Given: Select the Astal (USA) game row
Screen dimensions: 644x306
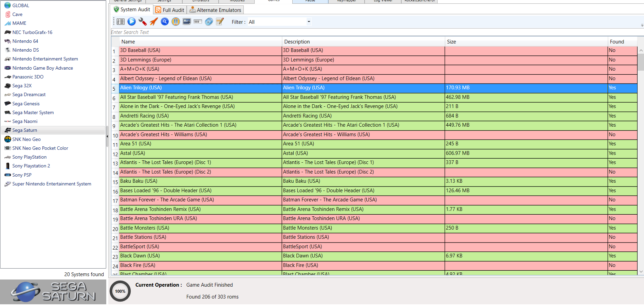Looking at the screenshot, I should point(200,153).
